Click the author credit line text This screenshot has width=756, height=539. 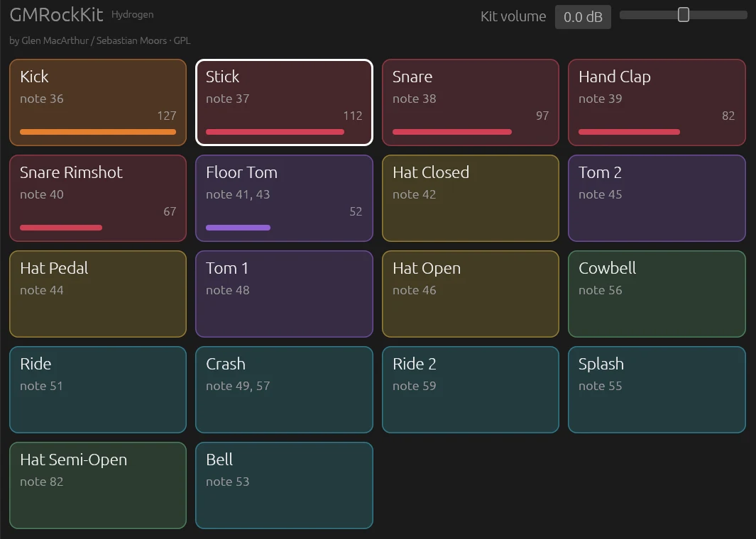coord(100,40)
